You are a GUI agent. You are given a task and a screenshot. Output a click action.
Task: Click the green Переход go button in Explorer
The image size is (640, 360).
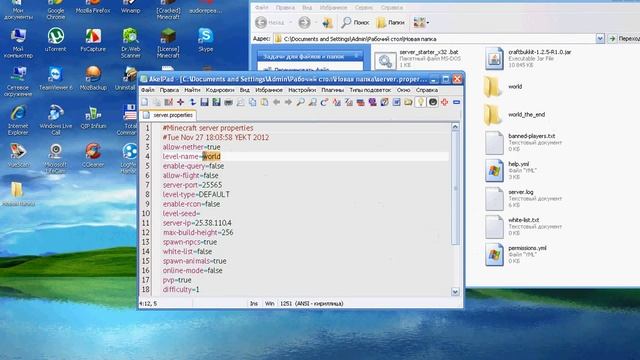pos(624,38)
